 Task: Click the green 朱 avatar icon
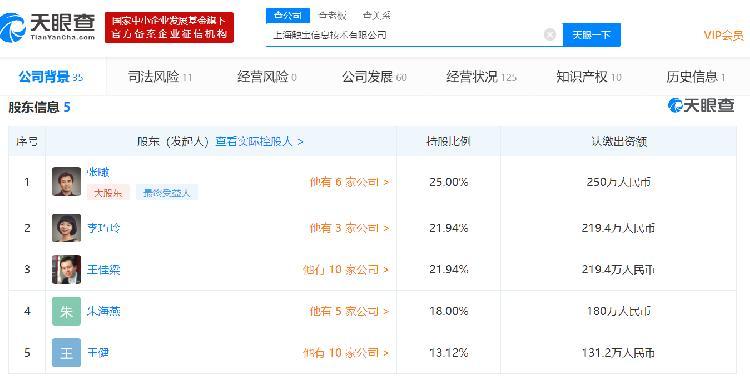tap(66, 311)
